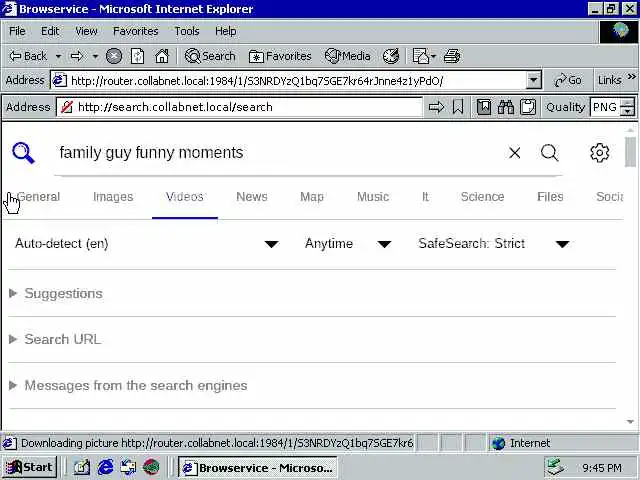Viewport: 640px width, 480px height.
Task: Expand the Search URL section
Action: click(55, 339)
